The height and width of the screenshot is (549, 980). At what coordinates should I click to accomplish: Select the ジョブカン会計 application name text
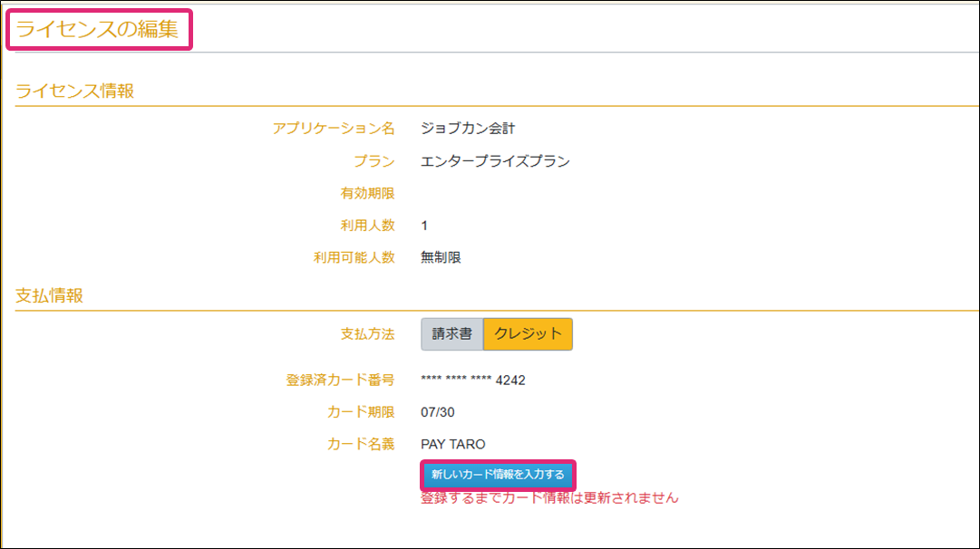468,129
